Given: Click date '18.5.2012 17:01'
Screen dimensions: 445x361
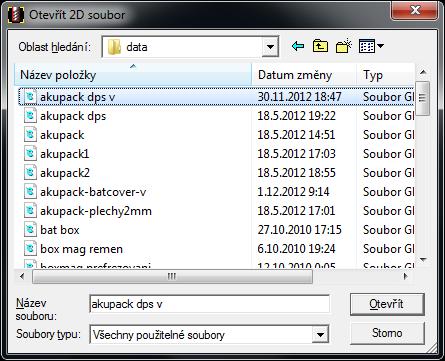Looking at the screenshot, I should coord(296,211).
